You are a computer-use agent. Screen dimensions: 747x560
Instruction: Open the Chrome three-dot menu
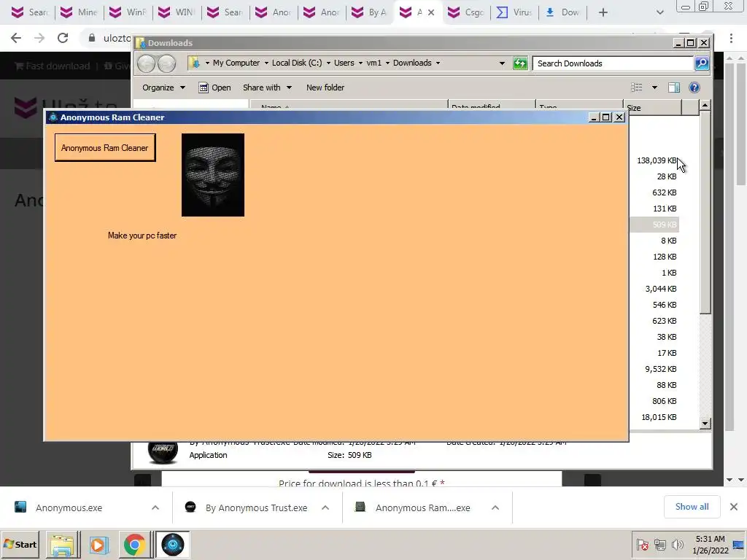pyautogui.click(x=731, y=38)
